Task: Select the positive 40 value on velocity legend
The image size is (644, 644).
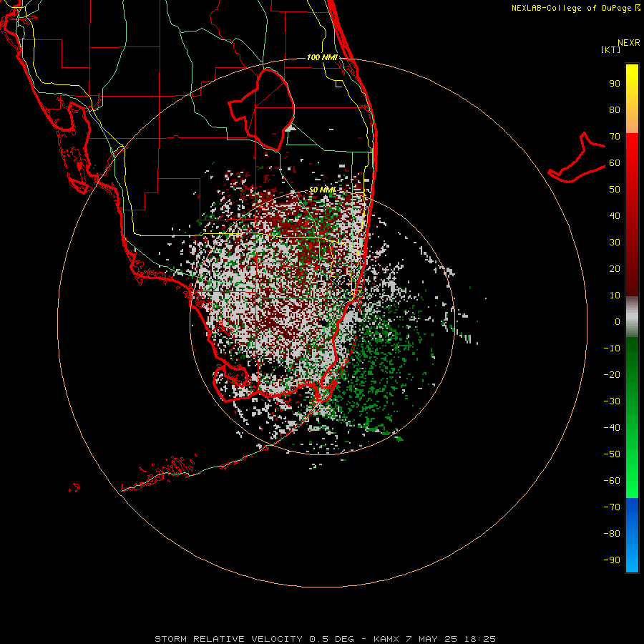Action: (615, 216)
